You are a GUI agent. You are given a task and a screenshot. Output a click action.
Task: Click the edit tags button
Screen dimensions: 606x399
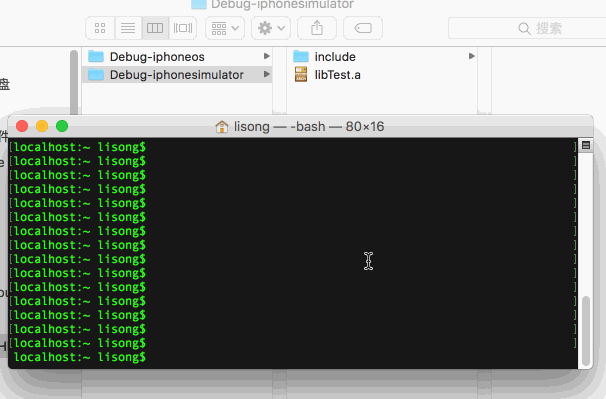(x=363, y=28)
